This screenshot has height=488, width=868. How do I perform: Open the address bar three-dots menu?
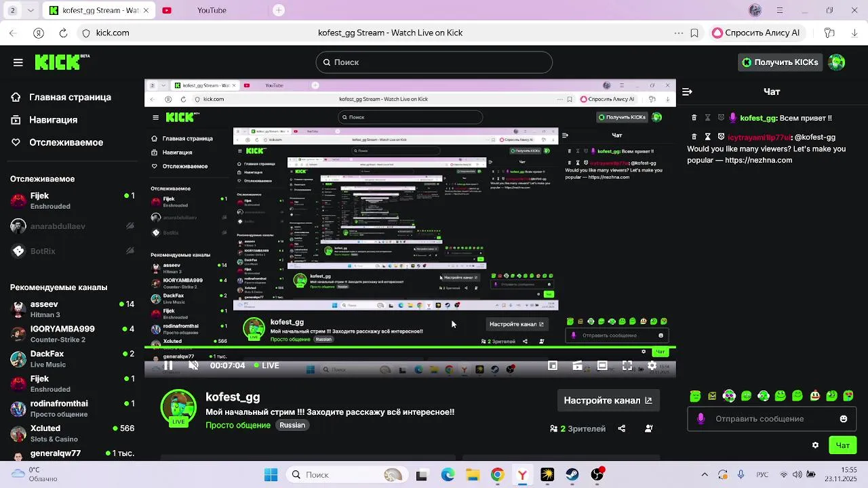[679, 33]
